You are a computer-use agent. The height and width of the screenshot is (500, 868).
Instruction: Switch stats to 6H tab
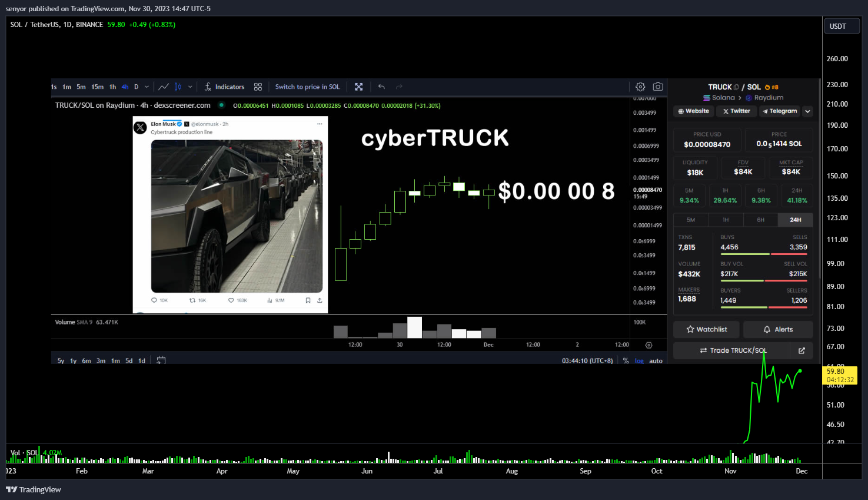pos(761,220)
